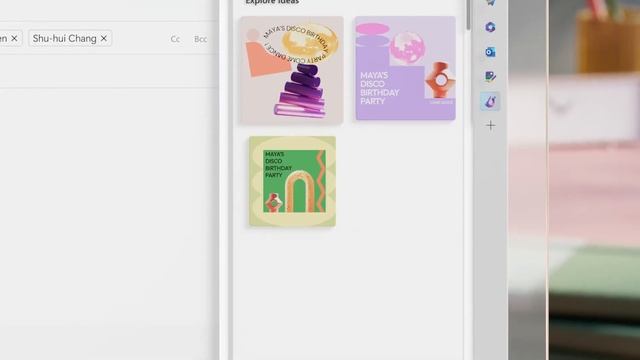Open the Image Creator sidebar icon
Image resolution: width=640 pixels, height=360 pixels.
click(x=490, y=76)
